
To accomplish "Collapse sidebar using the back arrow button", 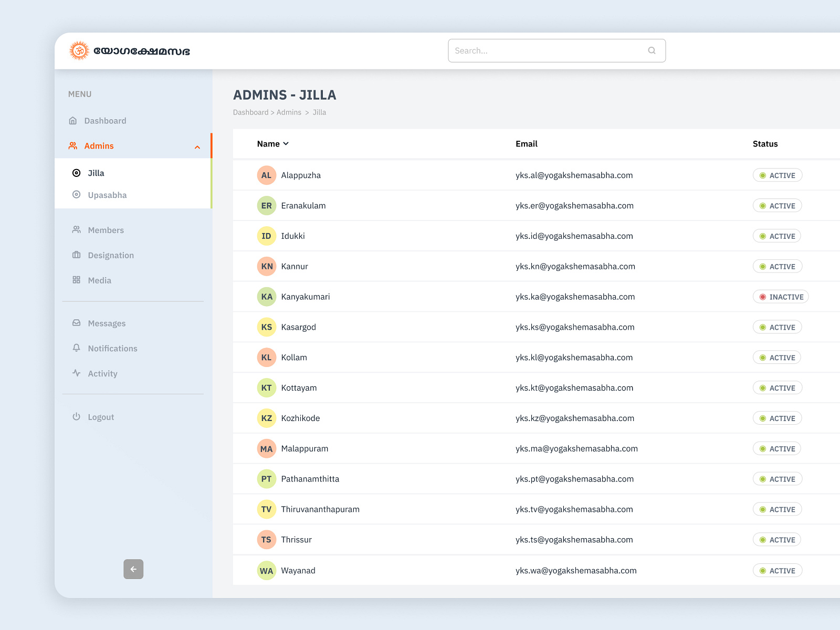I will (x=133, y=569).
